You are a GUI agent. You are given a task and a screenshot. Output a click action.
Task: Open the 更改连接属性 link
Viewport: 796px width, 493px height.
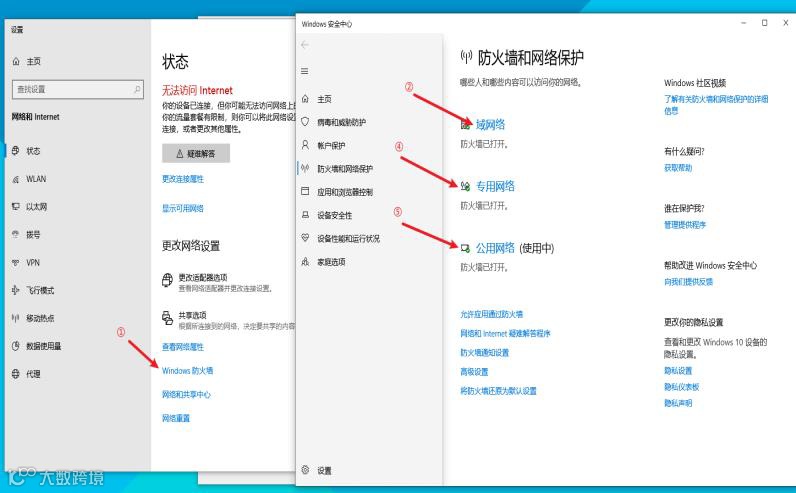183,179
